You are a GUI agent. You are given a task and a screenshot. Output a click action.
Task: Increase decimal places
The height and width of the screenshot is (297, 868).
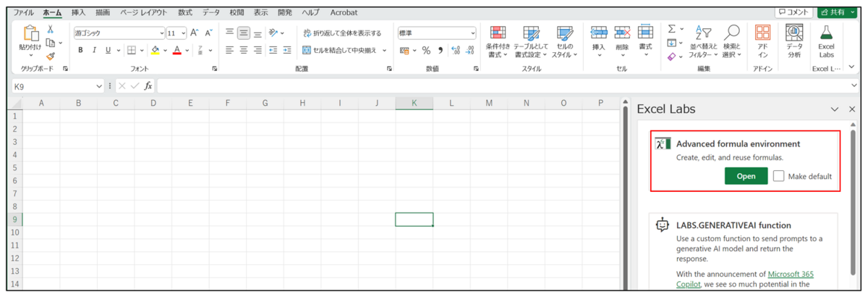coord(456,50)
